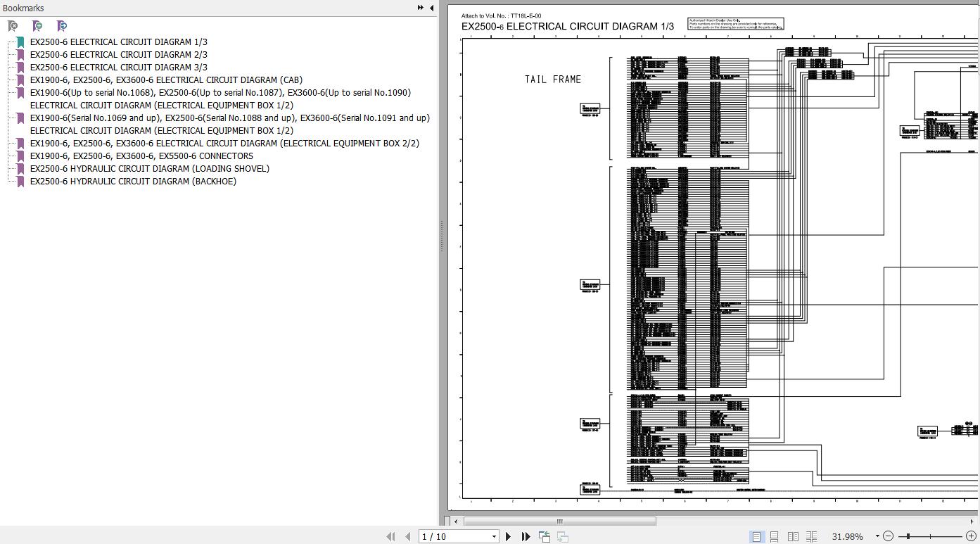980x544 pixels.
Task: Open the ELECTRICAL EQUIPMENT BOX 2/2 bookmark
Action: [x=224, y=144]
